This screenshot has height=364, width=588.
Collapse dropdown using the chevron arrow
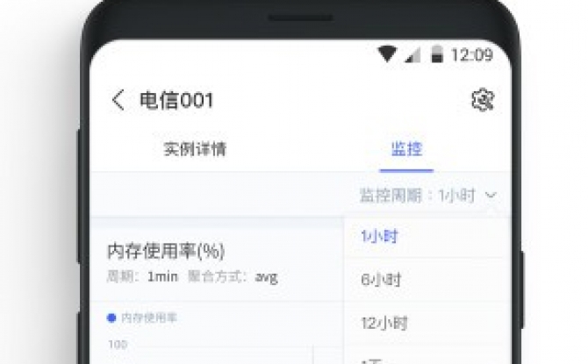tap(491, 195)
